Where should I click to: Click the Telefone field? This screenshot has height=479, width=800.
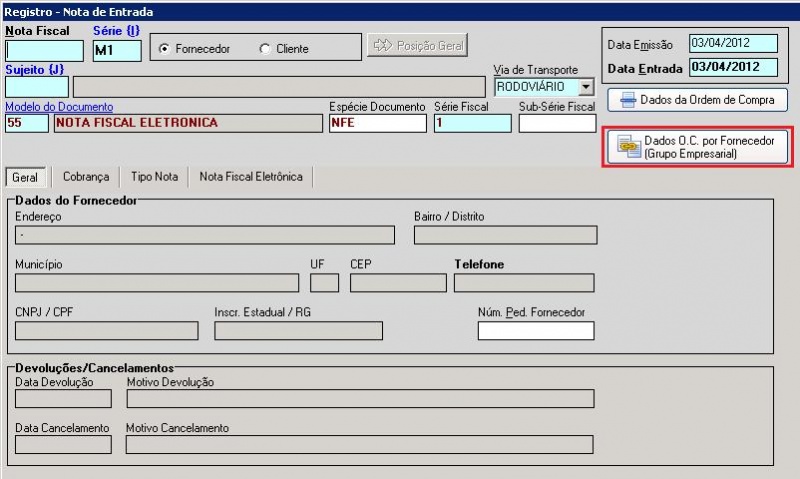click(x=524, y=283)
